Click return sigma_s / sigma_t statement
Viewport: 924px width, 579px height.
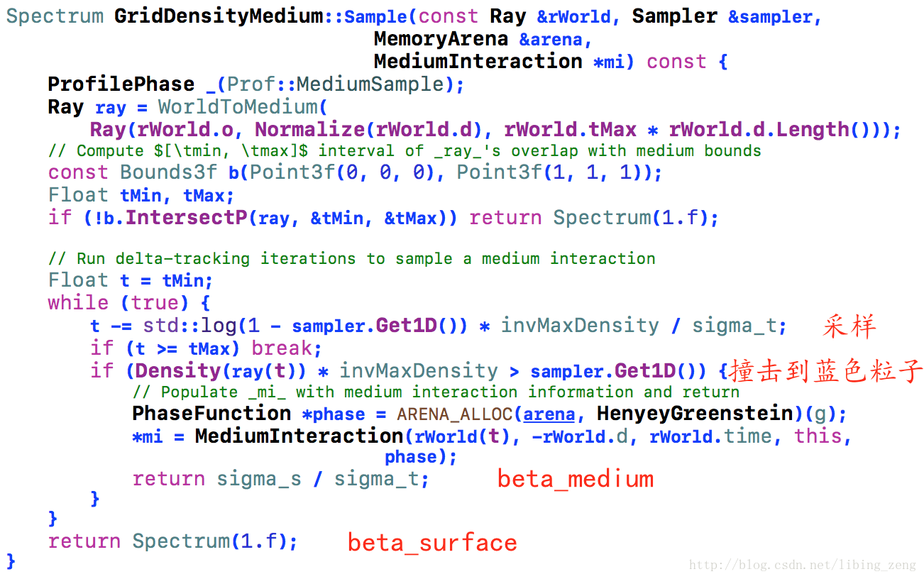(280, 479)
